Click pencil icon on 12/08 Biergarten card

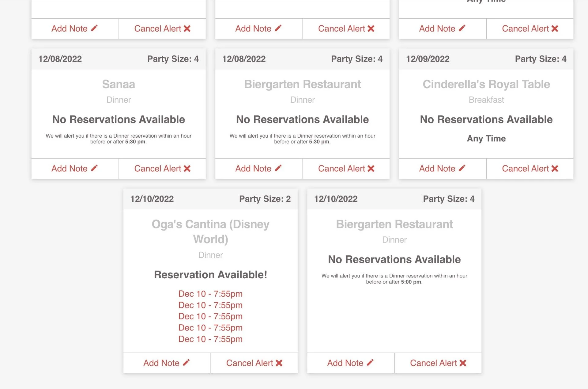click(x=278, y=168)
